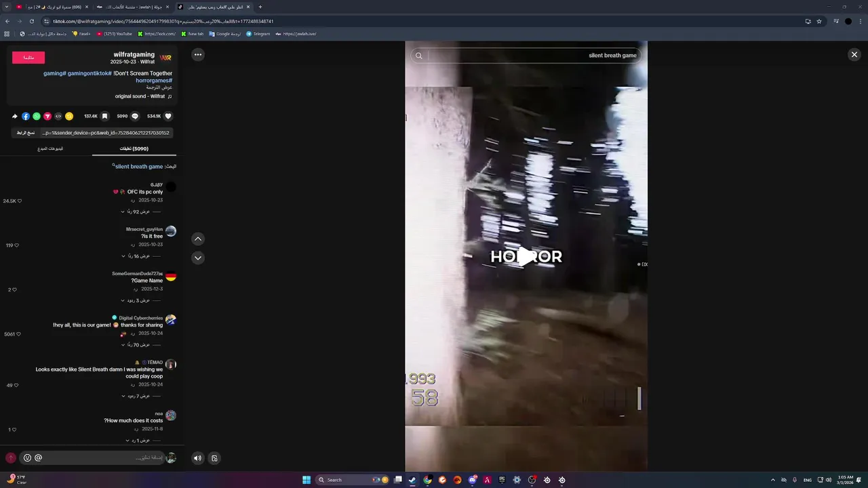The image size is (868, 488).
Task: Click the share arrow icon
Action: click(15, 116)
